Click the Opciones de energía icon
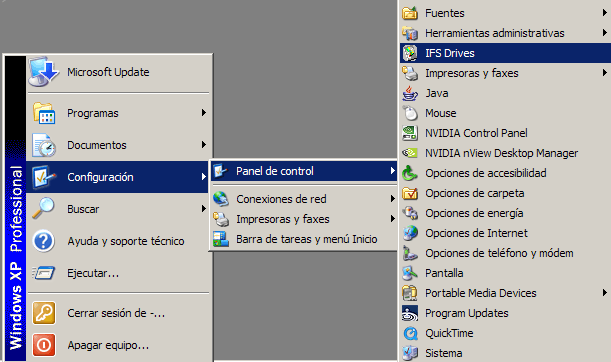 point(410,213)
